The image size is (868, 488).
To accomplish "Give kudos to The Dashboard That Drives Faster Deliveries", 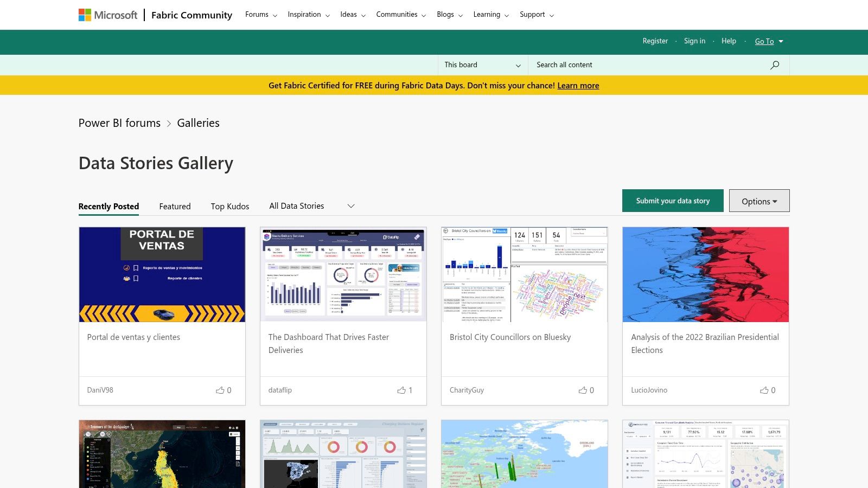I will click(x=402, y=390).
